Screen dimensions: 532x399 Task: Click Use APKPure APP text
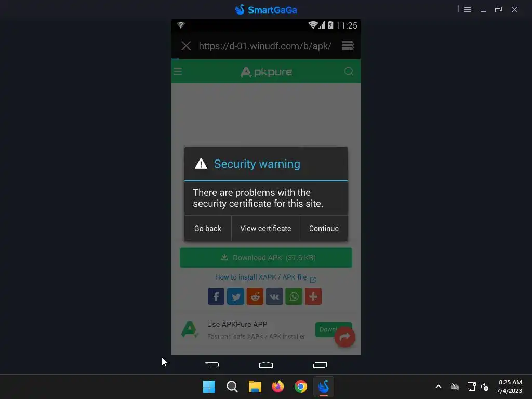237,324
